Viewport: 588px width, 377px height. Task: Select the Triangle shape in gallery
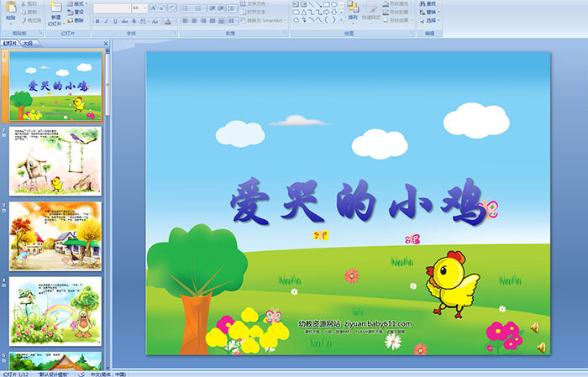click(304, 12)
